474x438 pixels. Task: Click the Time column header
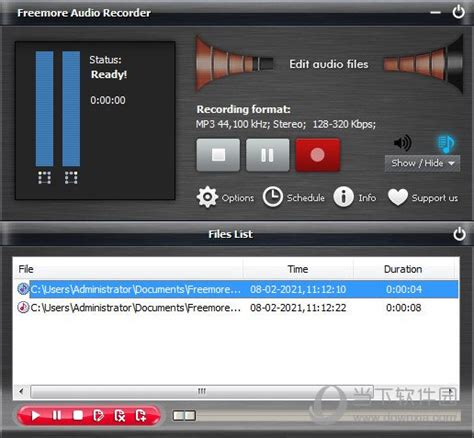(298, 269)
